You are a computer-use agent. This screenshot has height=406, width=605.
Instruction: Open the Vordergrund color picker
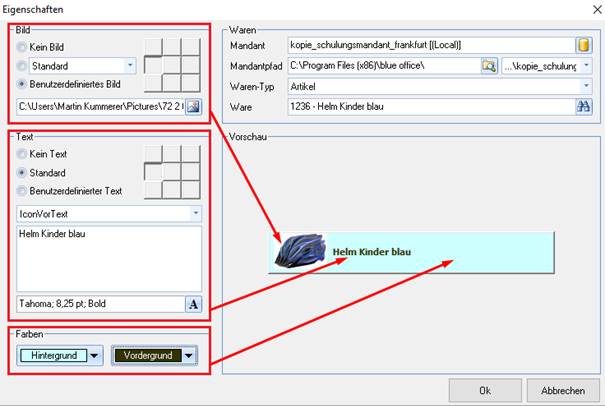154,355
